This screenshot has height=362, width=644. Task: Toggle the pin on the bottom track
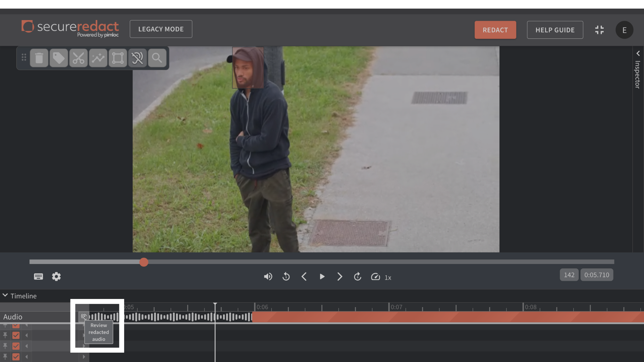[5, 357]
